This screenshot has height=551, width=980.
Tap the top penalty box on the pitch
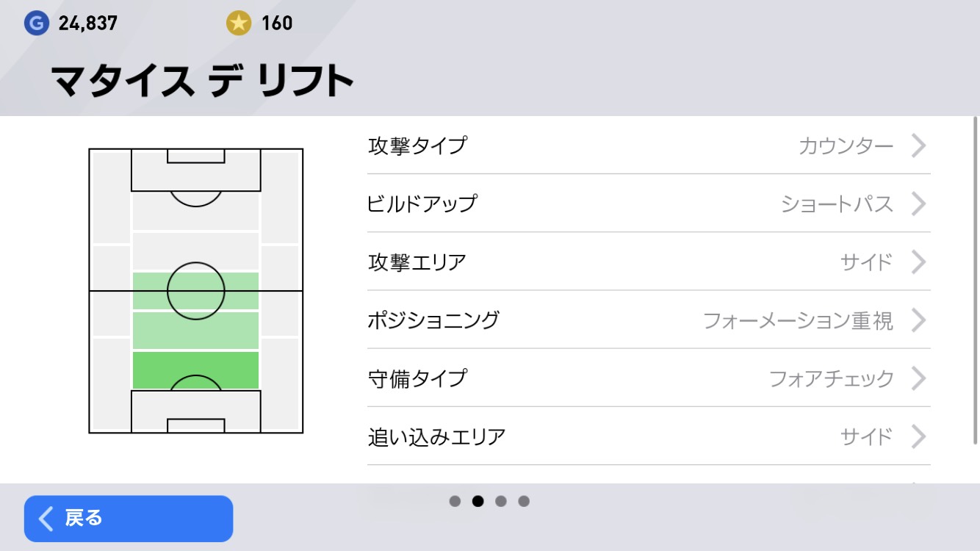(x=195, y=170)
